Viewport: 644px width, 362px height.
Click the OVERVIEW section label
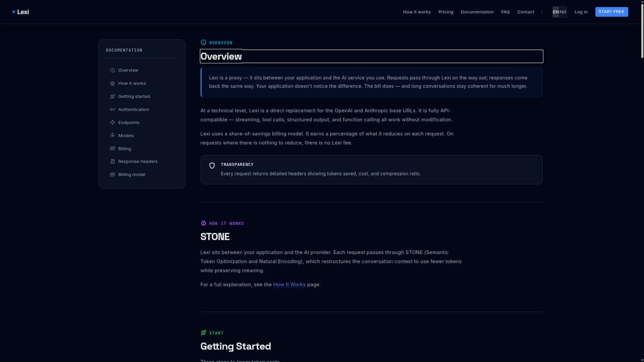pyautogui.click(x=221, y=43)
